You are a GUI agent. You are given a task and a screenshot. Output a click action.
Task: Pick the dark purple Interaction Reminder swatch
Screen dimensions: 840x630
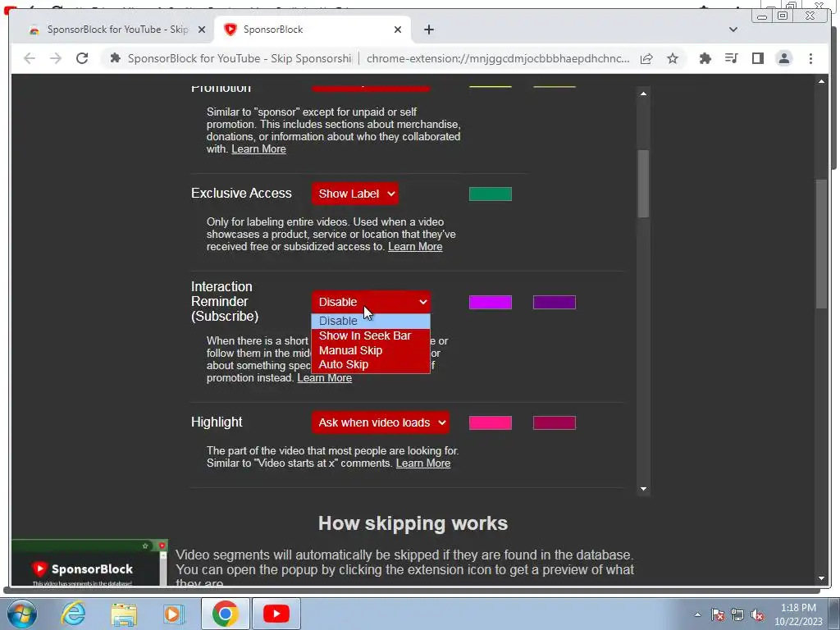tap(555, 302)
